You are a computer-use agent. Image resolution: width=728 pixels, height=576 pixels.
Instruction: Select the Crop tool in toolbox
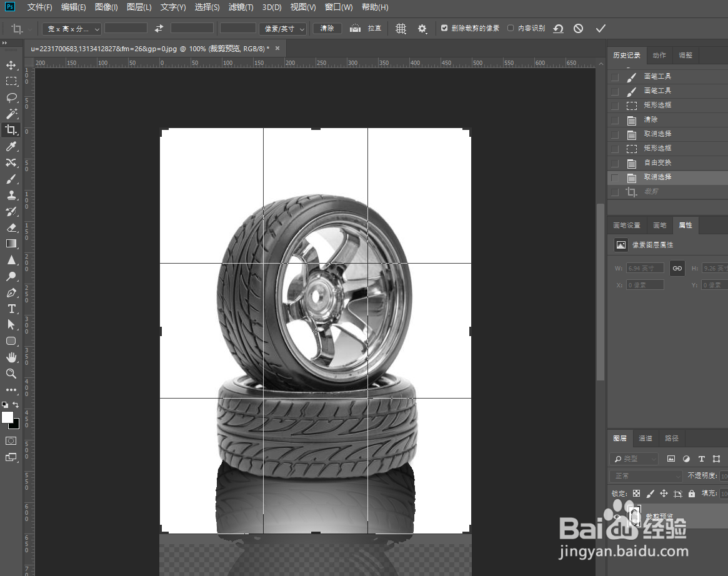[11, 130]
